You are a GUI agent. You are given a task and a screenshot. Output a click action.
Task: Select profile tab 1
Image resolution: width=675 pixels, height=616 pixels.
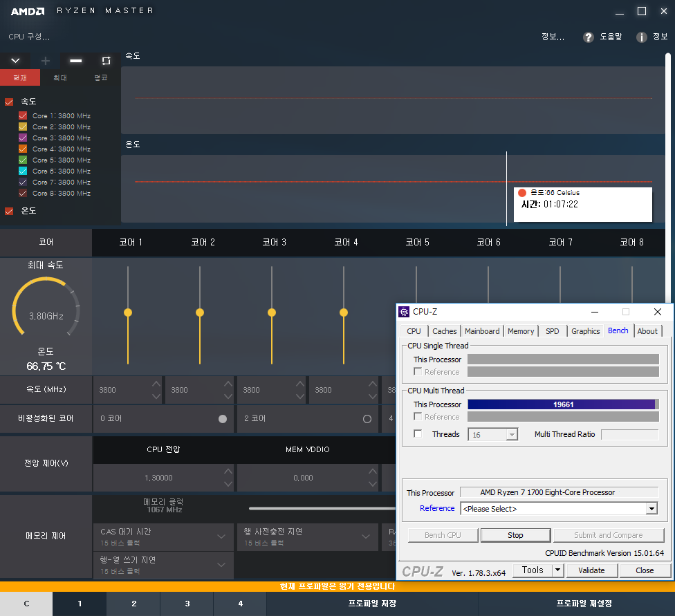click(x=80, y=604)
